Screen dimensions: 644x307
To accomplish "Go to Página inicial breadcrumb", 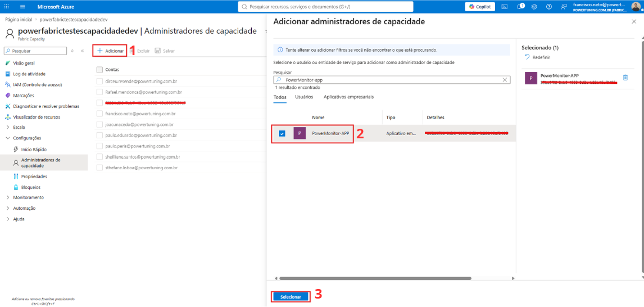I will click(x=19, y=19).
